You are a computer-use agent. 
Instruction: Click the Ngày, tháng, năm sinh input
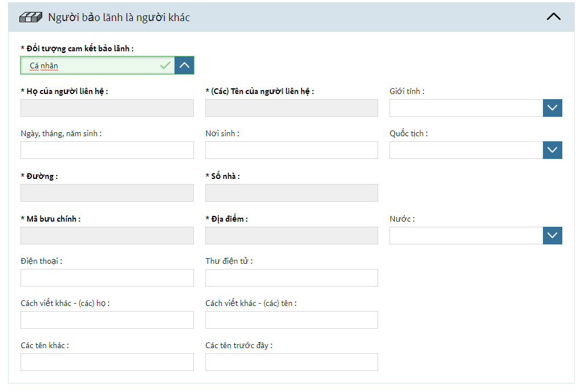point(107,150)
